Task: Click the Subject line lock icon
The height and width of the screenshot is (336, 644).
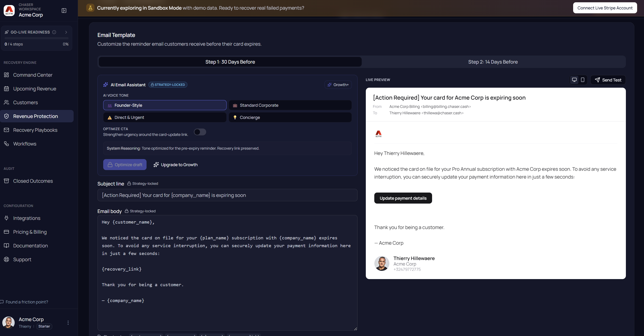Action: 129,183
